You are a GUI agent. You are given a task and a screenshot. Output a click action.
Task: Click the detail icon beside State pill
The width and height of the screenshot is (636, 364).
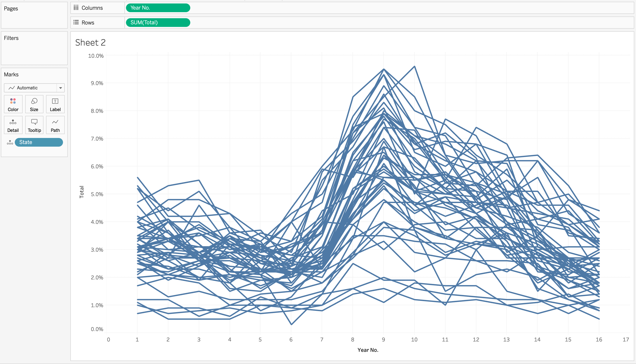click(x=10, y=142)
